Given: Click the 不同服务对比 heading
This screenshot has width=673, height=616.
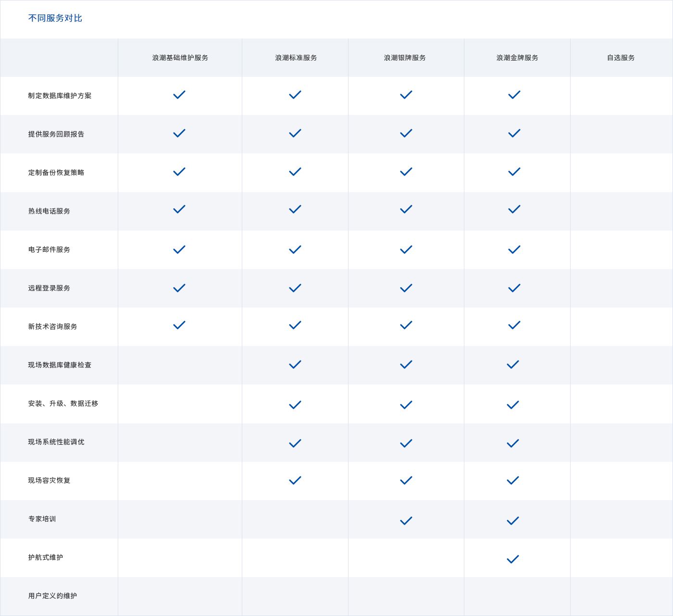Looking at the screenshot, I should point(55,18).
